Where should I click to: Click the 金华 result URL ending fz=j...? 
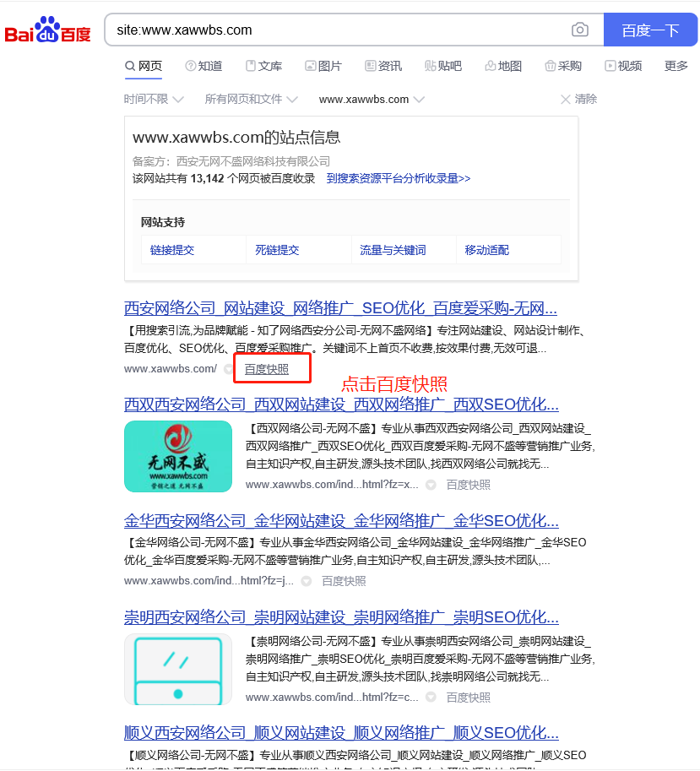pyautogui.click(x=209, y=581)
